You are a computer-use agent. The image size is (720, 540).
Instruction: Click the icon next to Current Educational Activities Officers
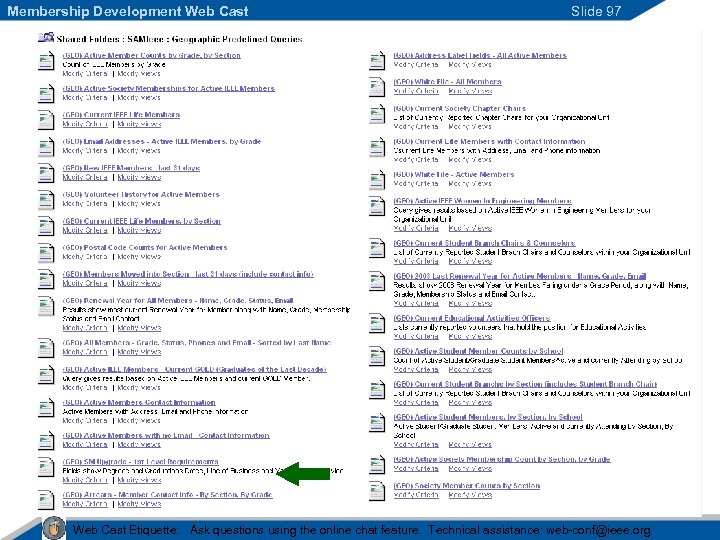point(377,323)
